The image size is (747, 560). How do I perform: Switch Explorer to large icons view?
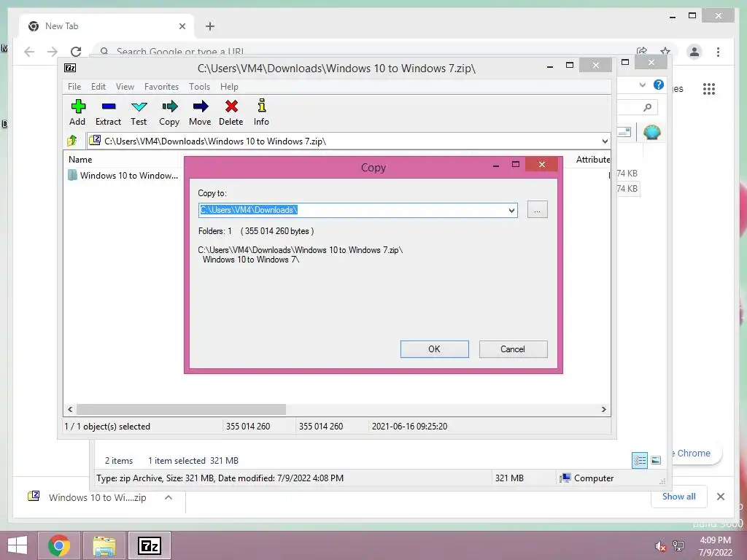656,460
